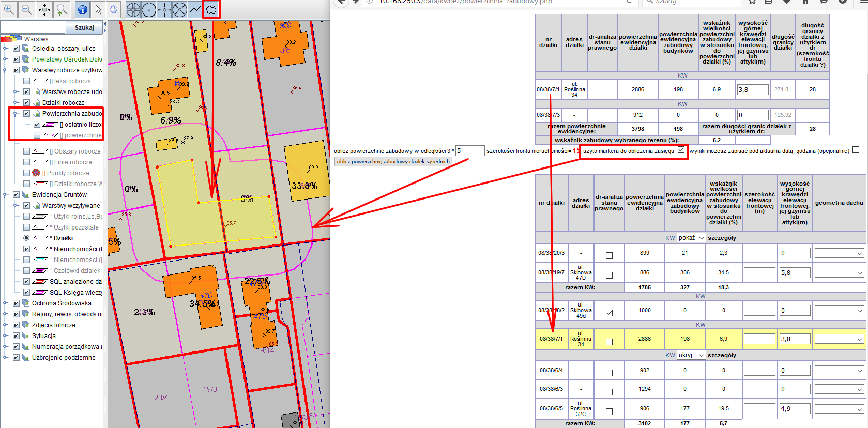This screenshot has height=428, width=868.
Task: Select the polyline drawing tool
Action: click(195, 9)
